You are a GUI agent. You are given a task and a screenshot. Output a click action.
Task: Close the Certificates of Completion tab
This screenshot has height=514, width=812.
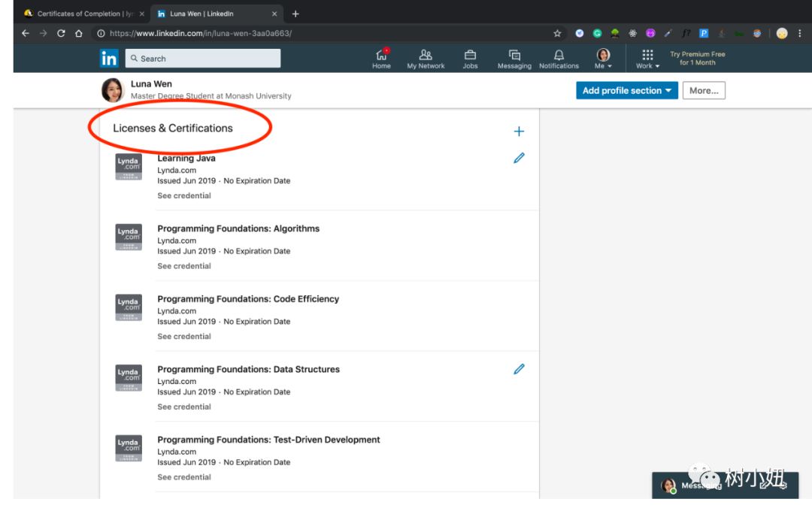point(142,14)
